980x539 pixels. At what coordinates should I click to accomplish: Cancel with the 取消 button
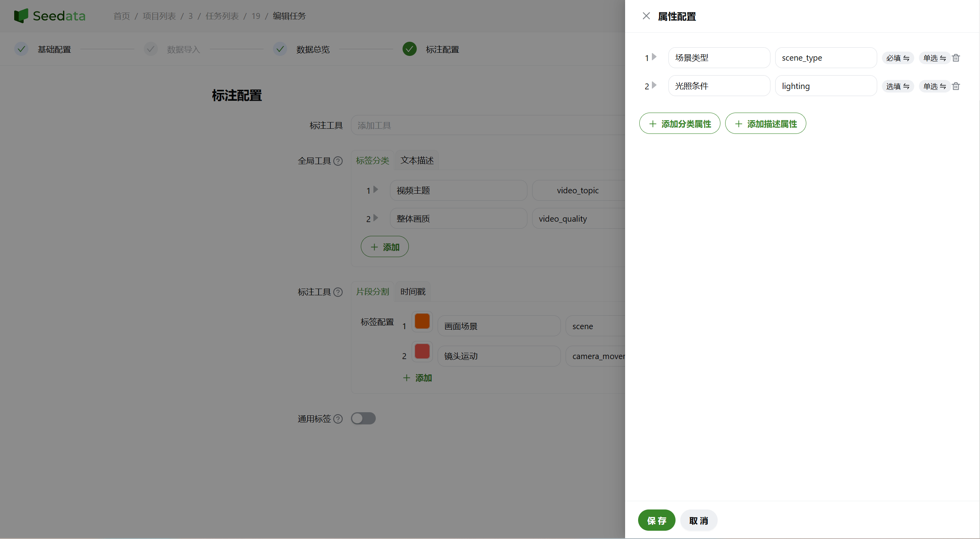(698, 520)
